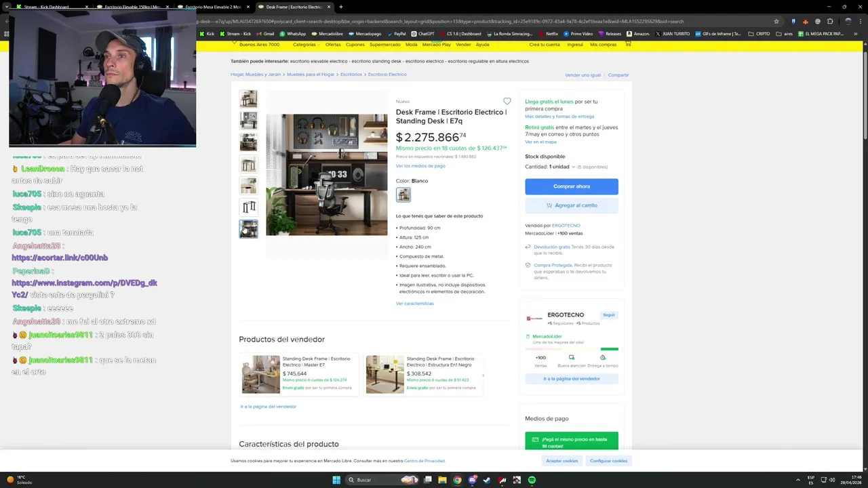
Task: Open Ver características link
Action: tap(415, 304)
